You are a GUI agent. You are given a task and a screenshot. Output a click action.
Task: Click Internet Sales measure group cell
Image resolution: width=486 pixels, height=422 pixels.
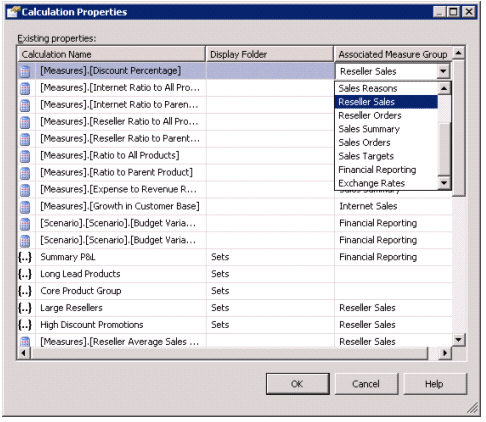pyautogui.click(x=394, y=206)
